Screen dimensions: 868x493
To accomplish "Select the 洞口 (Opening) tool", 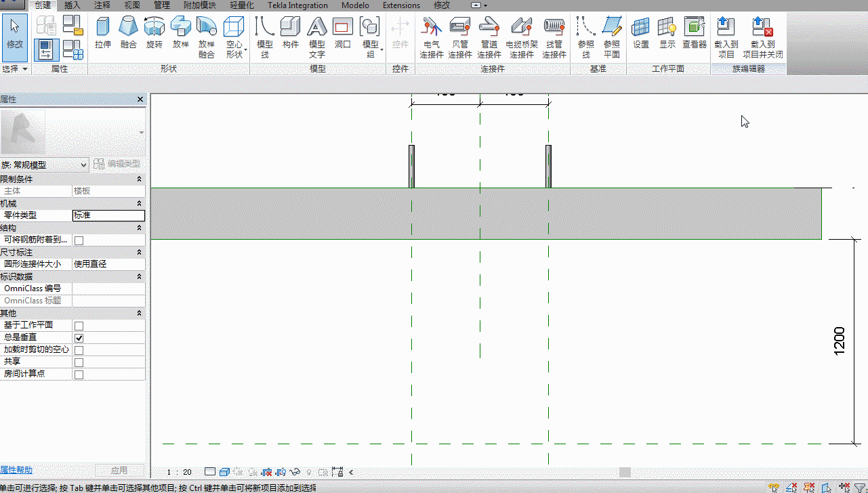I will coord(343,33).
